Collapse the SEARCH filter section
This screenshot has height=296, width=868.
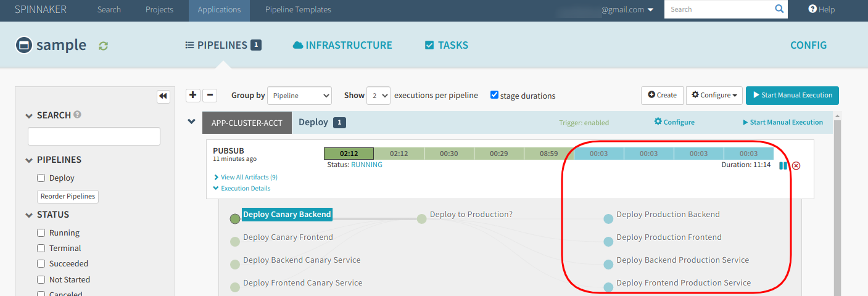coord(29,115)
